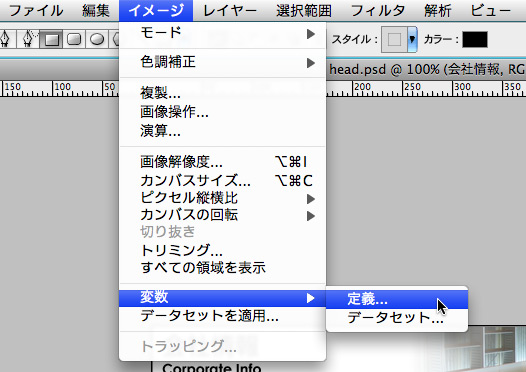Select the Freeform Pen tool icon
The image size is (526, 372).
coord(28,39)
